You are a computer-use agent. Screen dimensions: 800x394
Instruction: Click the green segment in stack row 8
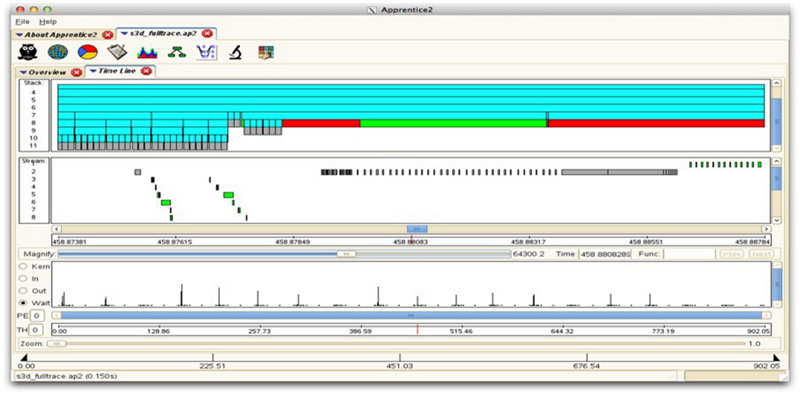tap(453, 124)
